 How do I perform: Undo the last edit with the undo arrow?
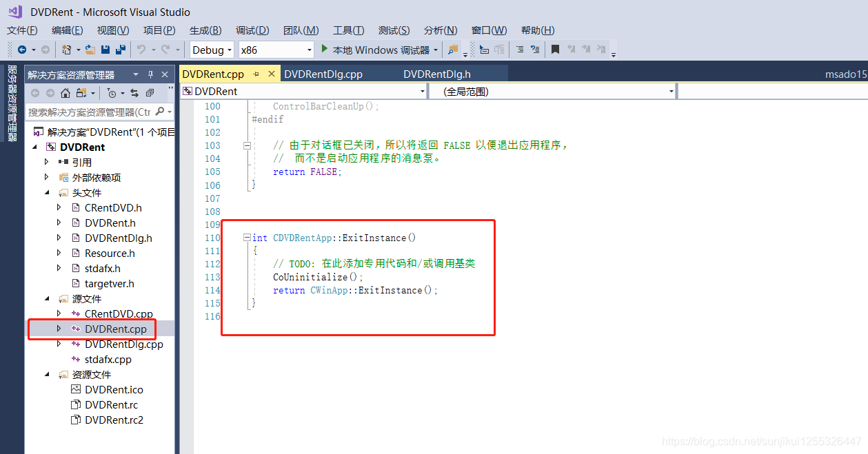tap(141, 50)
